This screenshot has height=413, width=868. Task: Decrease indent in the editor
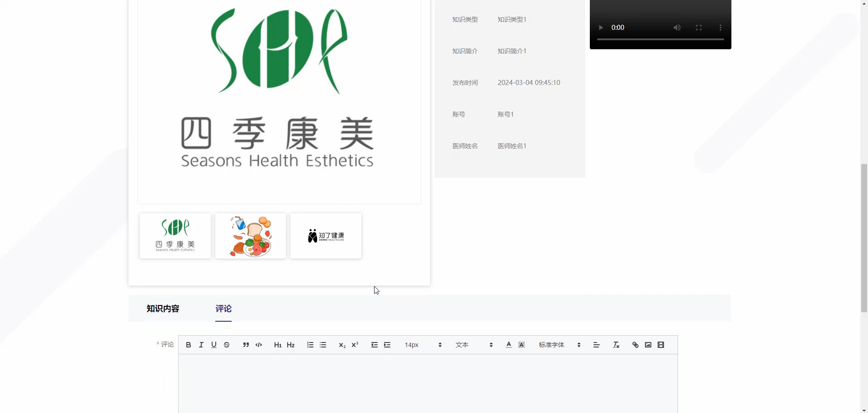tap(375, 345)
